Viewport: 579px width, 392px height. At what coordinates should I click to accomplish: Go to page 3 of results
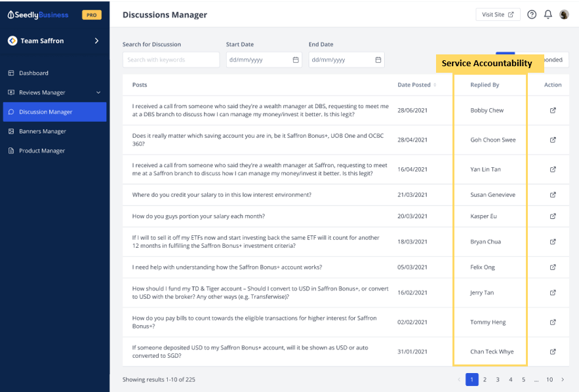[498, 380]
